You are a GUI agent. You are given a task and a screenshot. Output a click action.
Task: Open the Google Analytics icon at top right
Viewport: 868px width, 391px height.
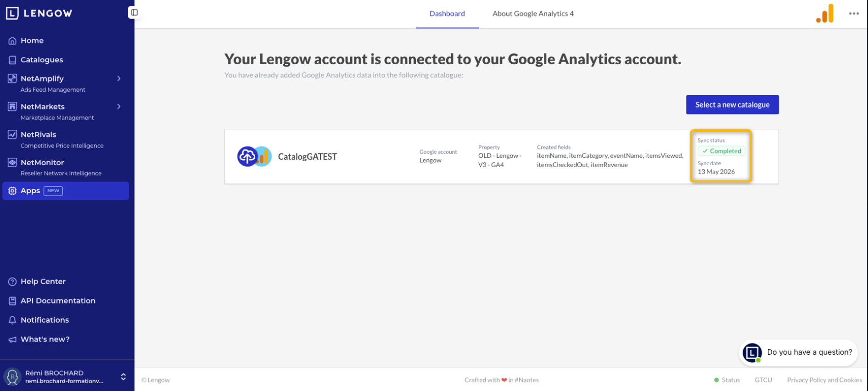[x=825, y=13]
